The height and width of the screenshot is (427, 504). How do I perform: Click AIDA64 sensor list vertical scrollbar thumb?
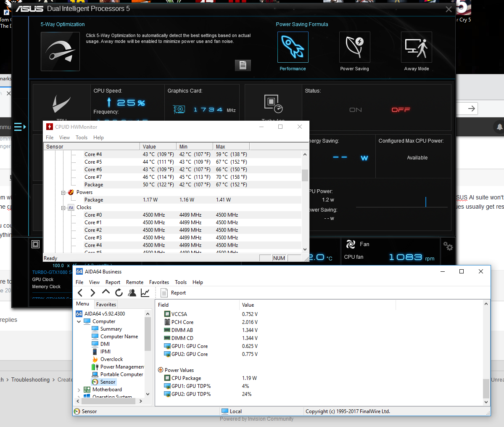tap(486, 388)
